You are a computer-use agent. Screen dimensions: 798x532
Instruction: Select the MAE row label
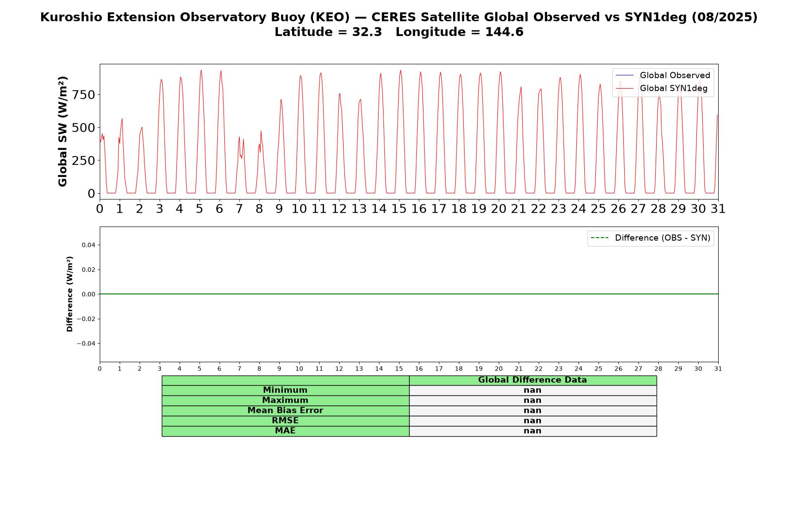pyautogui.click(x=285, y=431)
